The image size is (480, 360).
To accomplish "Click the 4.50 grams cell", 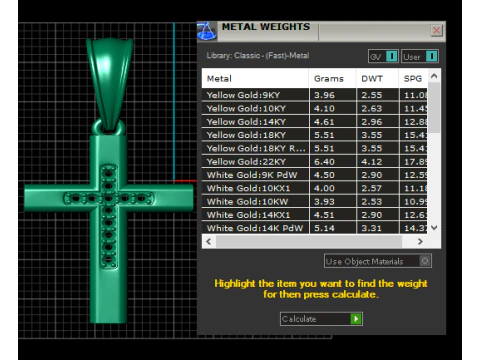I will click(332, 175).
